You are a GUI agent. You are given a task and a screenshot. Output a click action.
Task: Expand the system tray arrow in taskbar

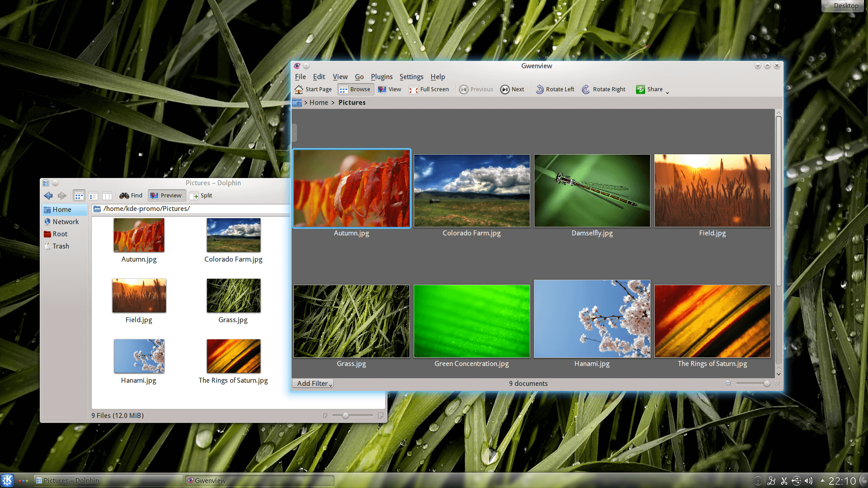pyautogui.click(x=824, y=480)
